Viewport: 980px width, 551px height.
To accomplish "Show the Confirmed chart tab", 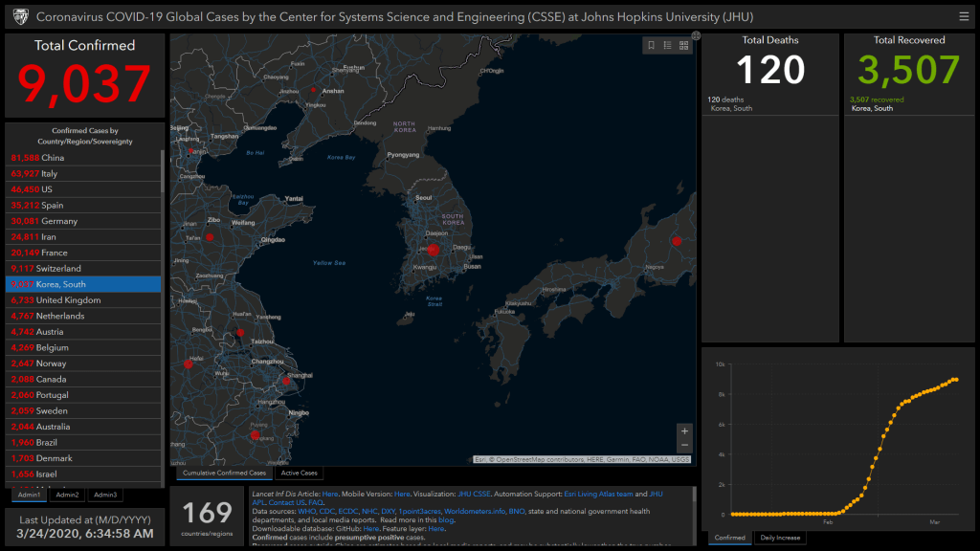I will point(729,538).
